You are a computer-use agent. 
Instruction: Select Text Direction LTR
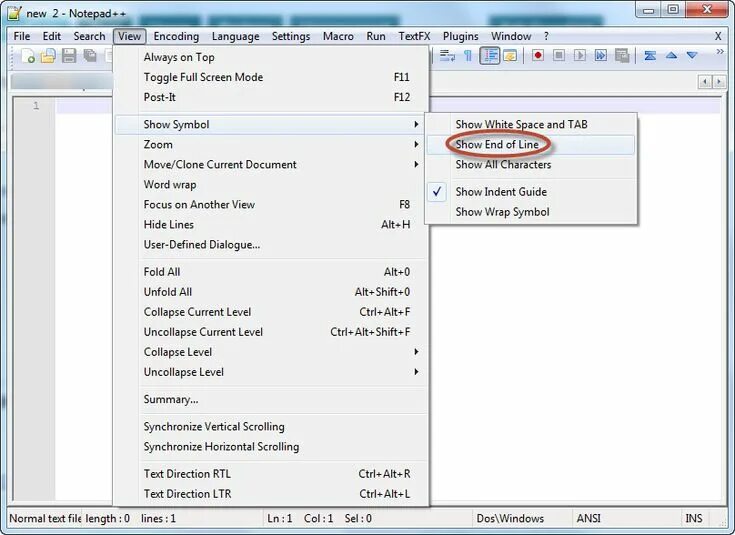click(271, 494)
